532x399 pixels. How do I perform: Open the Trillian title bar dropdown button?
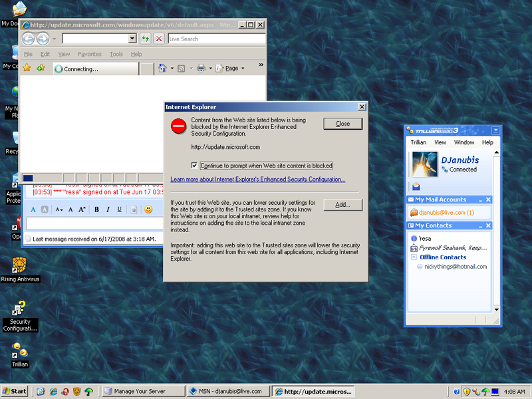click(x=495, y=130)
